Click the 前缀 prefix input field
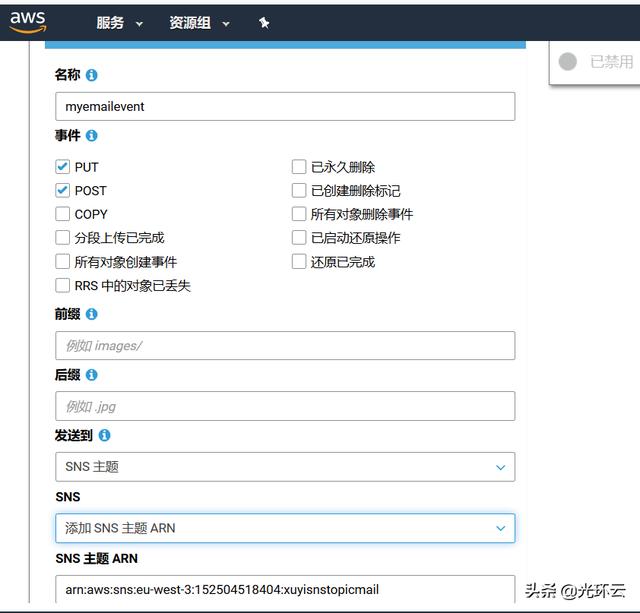The width and height of the screenshot is (640, 613). tap(285, 346)
